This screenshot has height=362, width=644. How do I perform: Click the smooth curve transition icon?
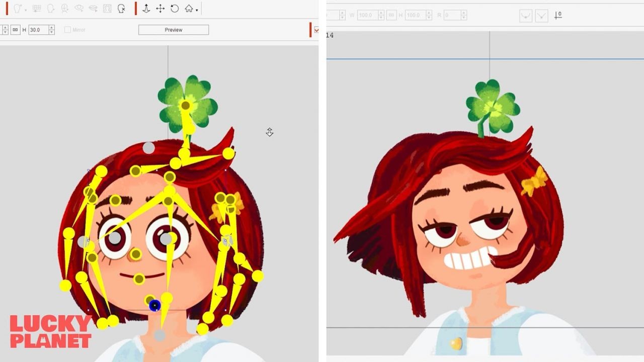(526, 16)
